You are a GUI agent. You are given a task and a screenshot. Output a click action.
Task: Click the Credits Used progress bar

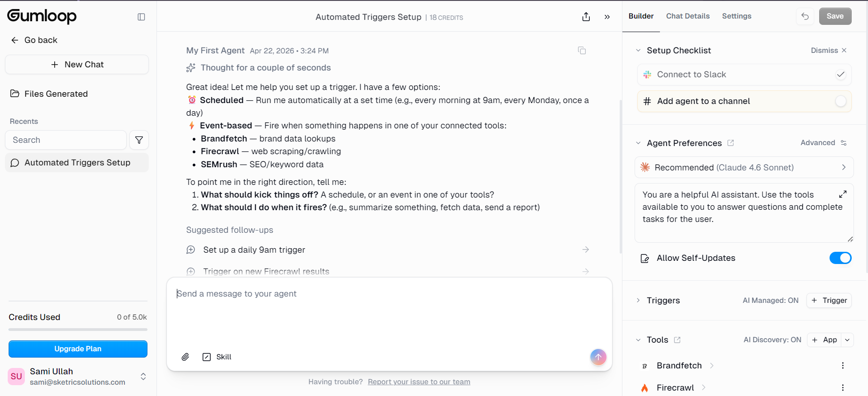(78, 330)
